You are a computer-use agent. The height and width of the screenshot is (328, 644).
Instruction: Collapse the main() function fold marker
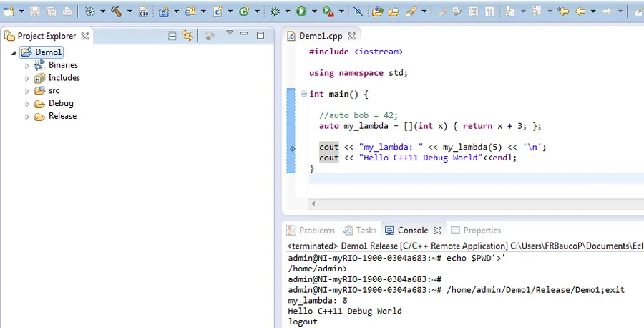point(303,94)
